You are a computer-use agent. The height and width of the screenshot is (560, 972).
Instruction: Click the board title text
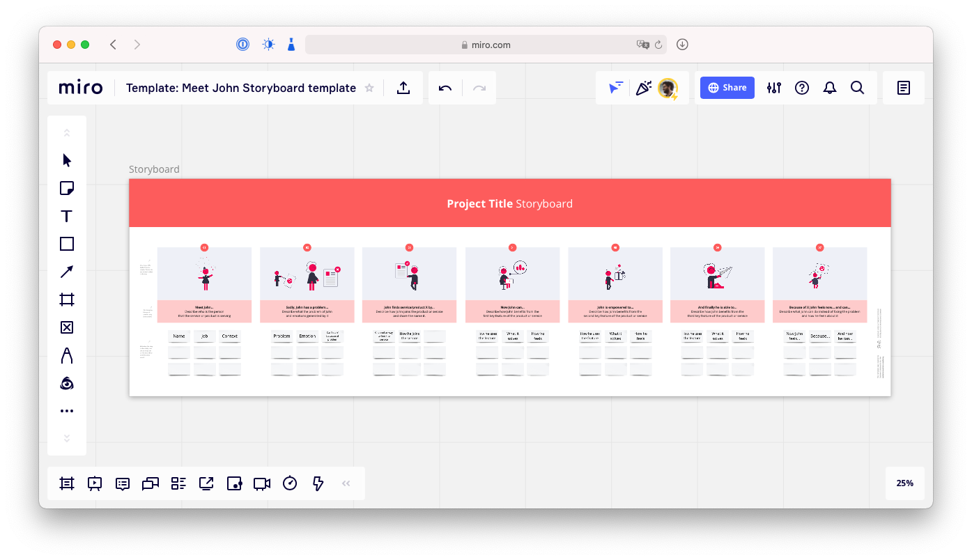tap(241, 88)
